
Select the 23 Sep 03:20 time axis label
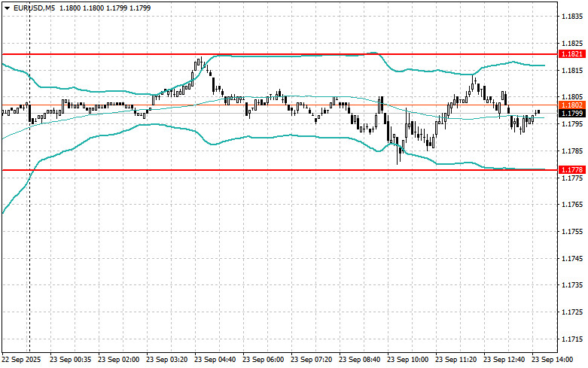[167, 360]
